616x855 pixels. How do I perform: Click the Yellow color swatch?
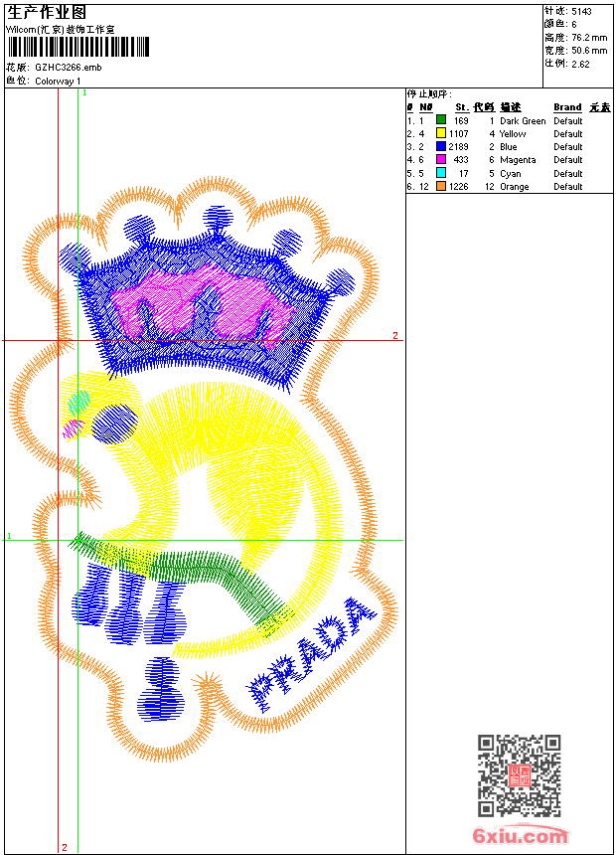click(441, 133)
